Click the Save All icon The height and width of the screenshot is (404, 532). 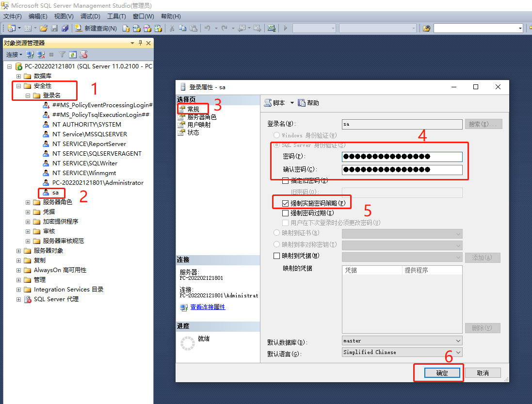65,28
